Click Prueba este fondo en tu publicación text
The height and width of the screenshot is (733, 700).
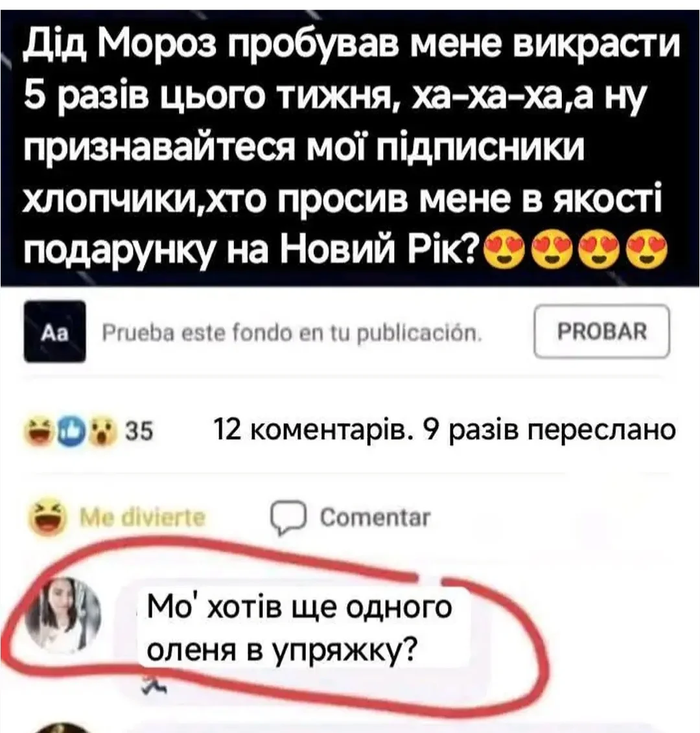(292, 331)
